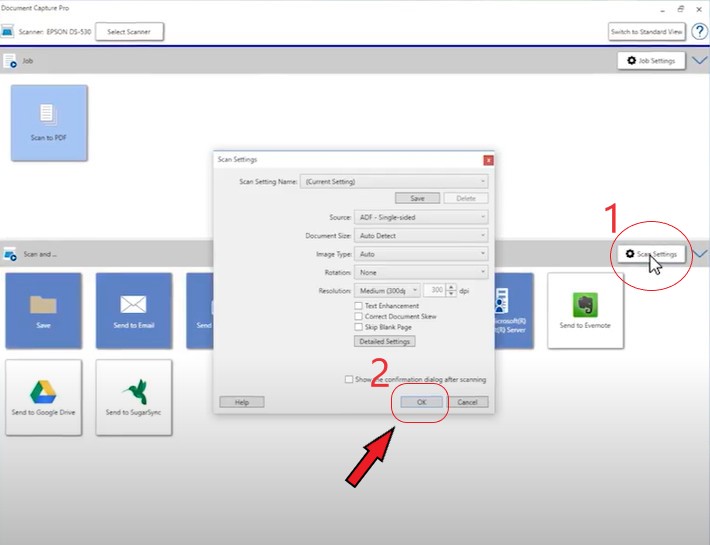The width and height of the screenshot is (710, 545).
Task: Choose the Send to Evernote tile
Action: tap(585, 310)
